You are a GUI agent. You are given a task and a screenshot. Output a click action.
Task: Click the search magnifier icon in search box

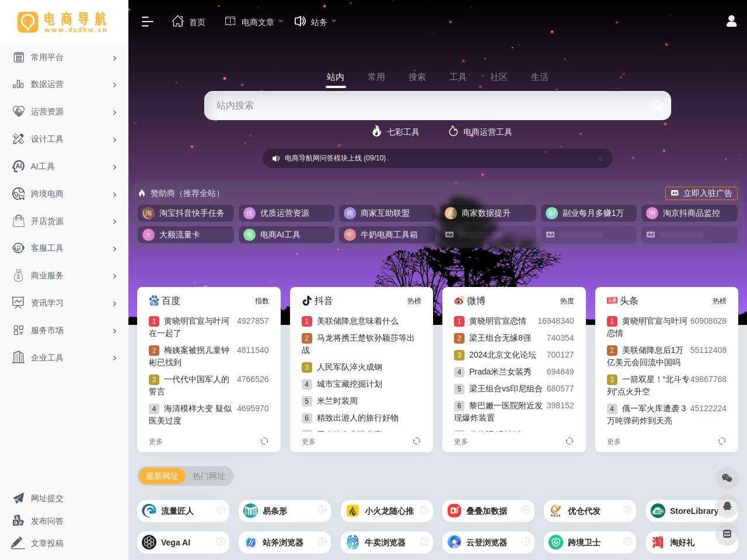(x=657, y=105)
